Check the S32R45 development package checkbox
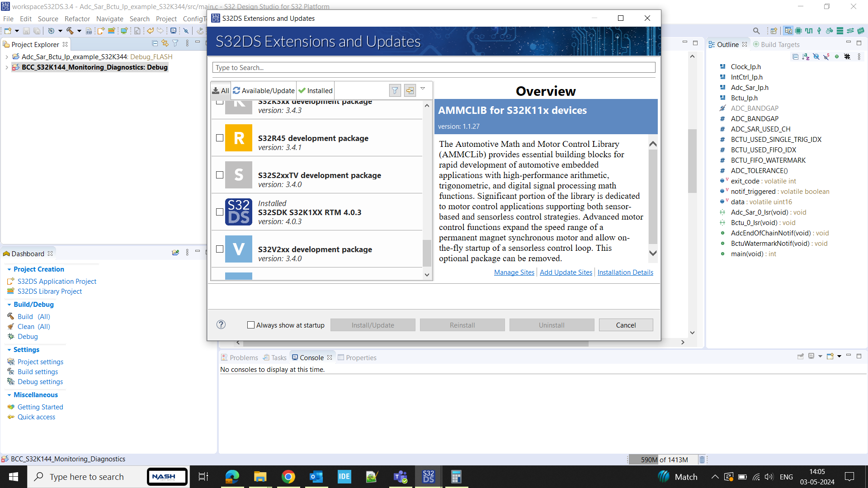868x488 pixels. (x=220, y=138)
